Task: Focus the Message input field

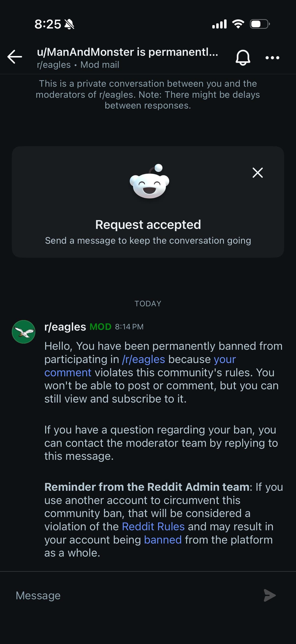Action: [135, 595]
